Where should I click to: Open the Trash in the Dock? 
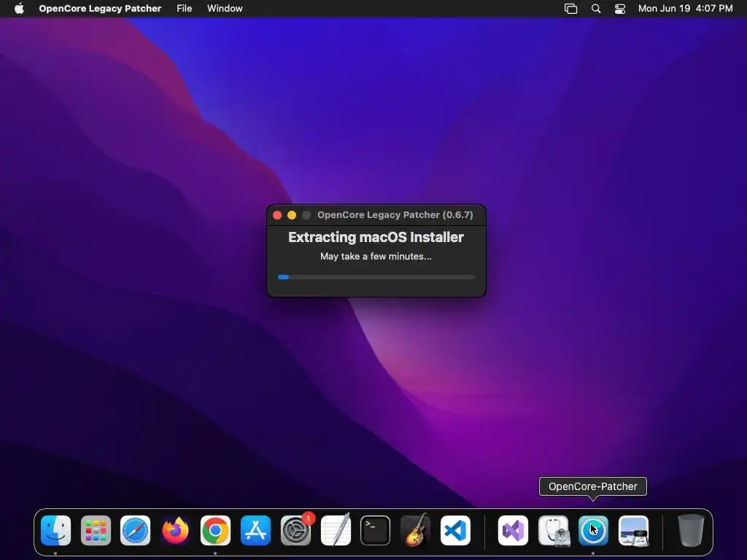point(691,530)
